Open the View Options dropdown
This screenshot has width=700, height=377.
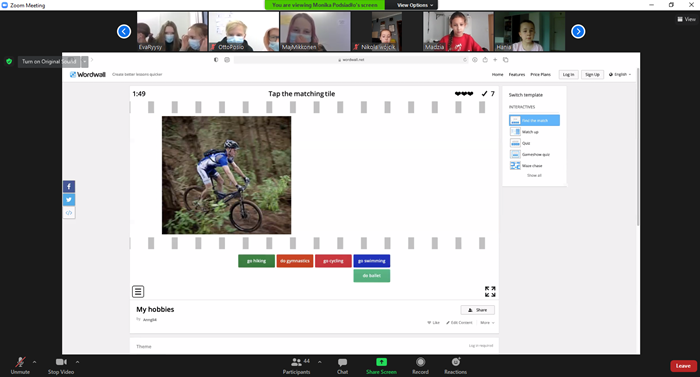[x=415, y=5]
